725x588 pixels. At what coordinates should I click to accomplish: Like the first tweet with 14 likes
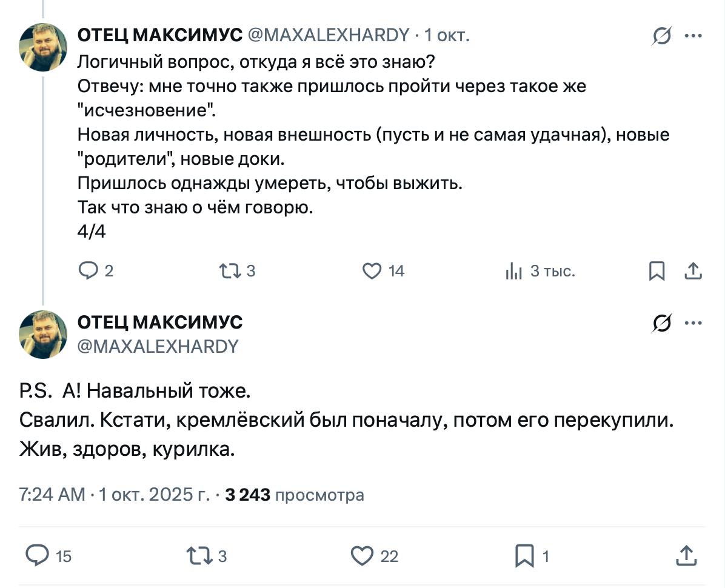point(372,271)
